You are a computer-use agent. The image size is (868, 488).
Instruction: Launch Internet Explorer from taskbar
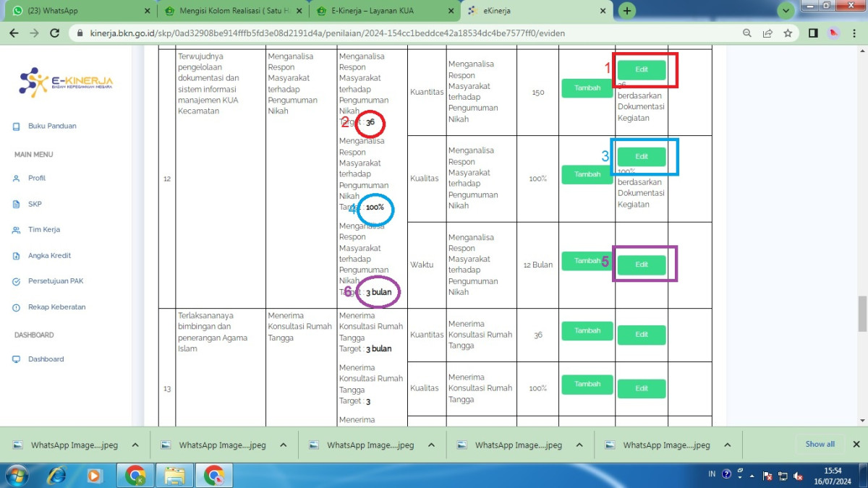(56, 476)
